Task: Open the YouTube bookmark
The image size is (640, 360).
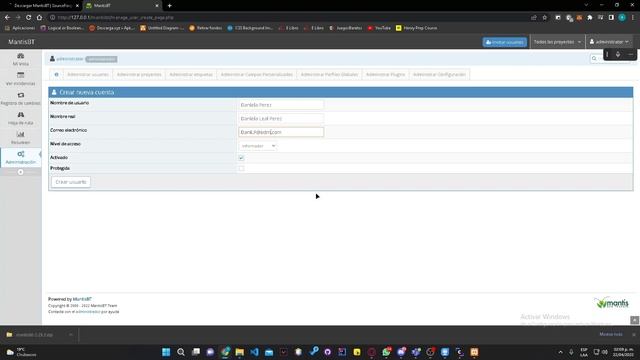Action: tap(379, 28)
